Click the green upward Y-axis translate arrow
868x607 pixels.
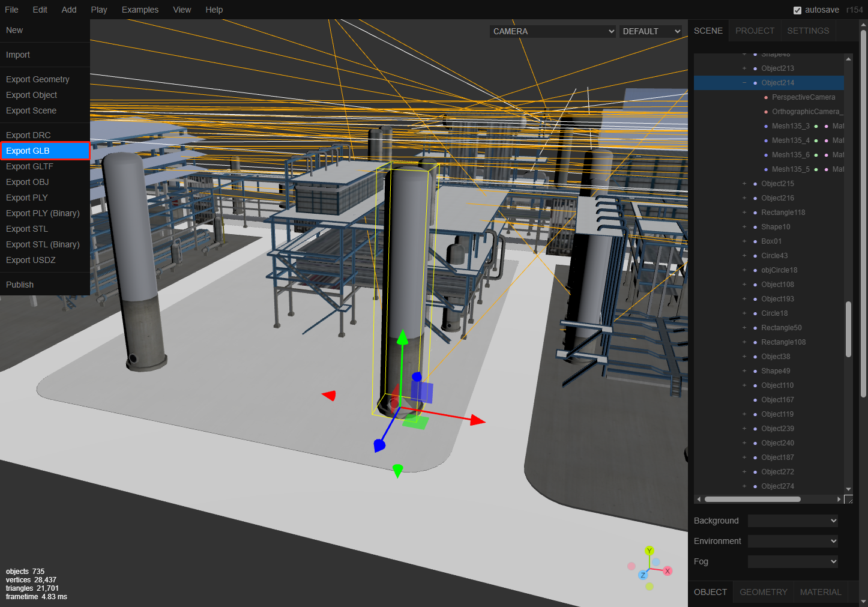tap(402, 336)
